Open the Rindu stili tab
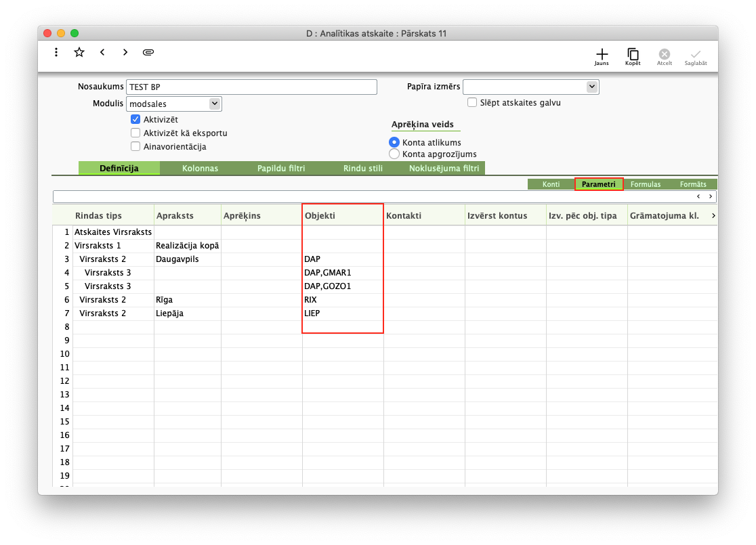Image resolution: width=756 pixels, height=545 pixels. coord(362,168)
